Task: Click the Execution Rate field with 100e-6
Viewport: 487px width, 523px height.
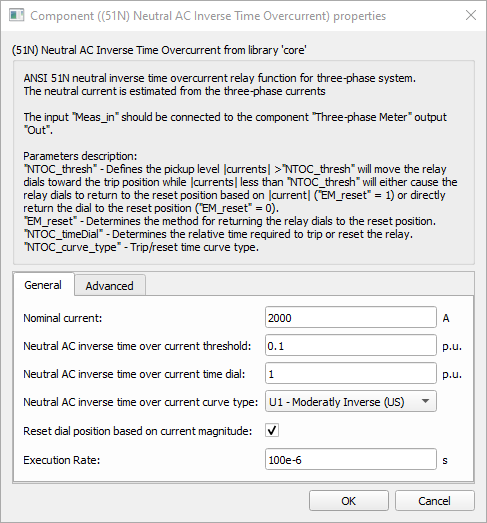Action: coord(351,460)
